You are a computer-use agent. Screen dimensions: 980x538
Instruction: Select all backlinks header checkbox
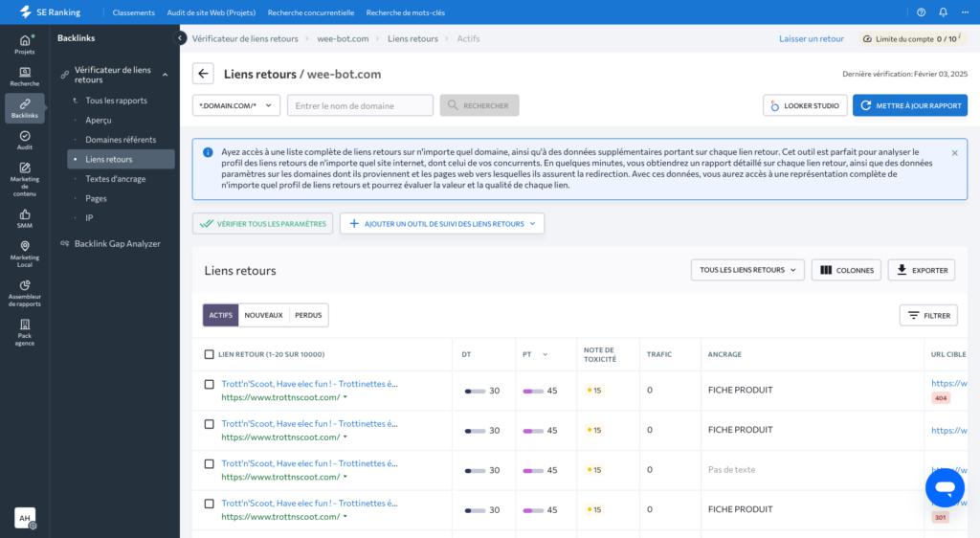(x=209, y=354)
